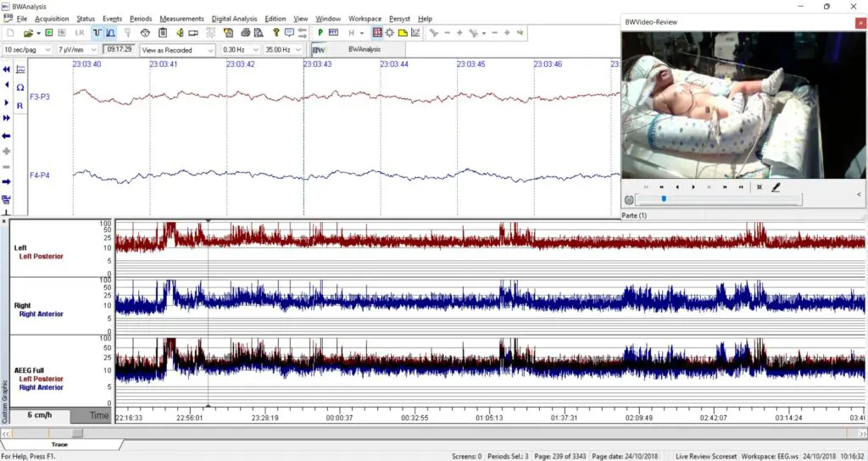Click the video fast-forward button
The height and width of the screenshot is (461, 868).
point(726,187)
